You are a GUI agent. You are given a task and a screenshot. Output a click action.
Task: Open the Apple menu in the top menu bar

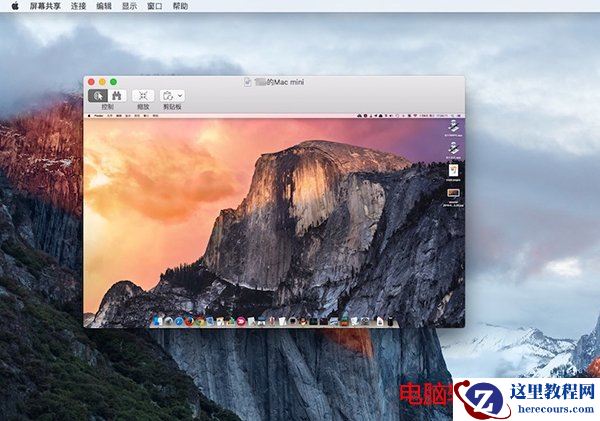(15, 6)
